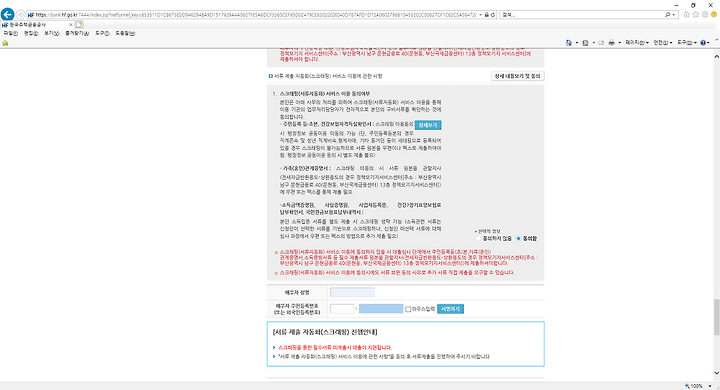Click the greyed-out forward navigation arrow
720x390 pixels.
pyautogui.click(x=21, y=15)
